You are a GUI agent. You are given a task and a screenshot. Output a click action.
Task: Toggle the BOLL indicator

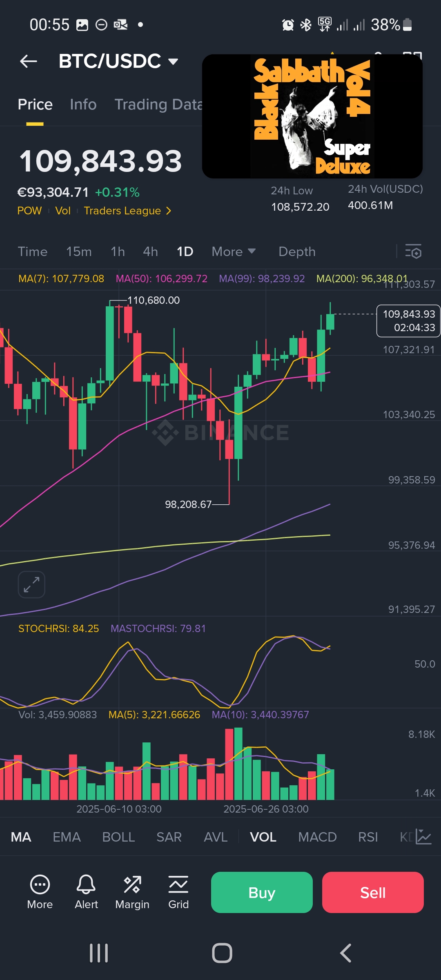(x=118, y=837)
